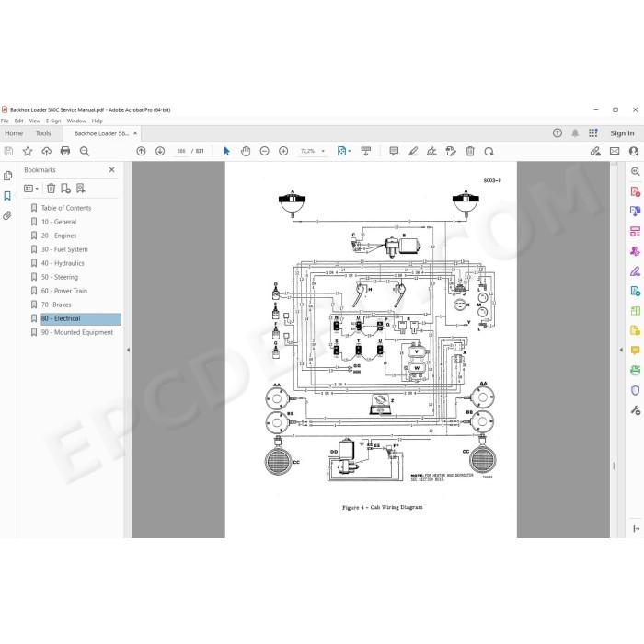Jump to the 60 - Power Train bookmark
Viewport: 644px width, 644px height.
tap(64, 291)
